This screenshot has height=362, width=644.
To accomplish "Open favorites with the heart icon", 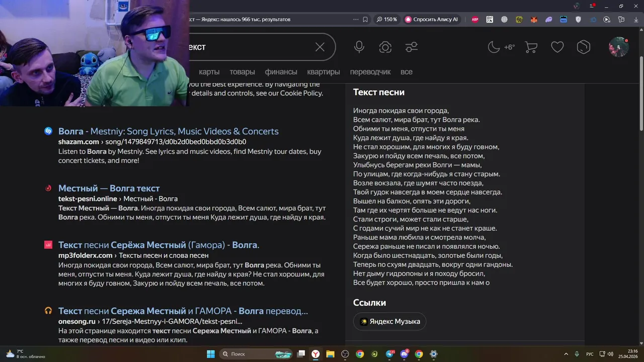I will pos(557,47).
